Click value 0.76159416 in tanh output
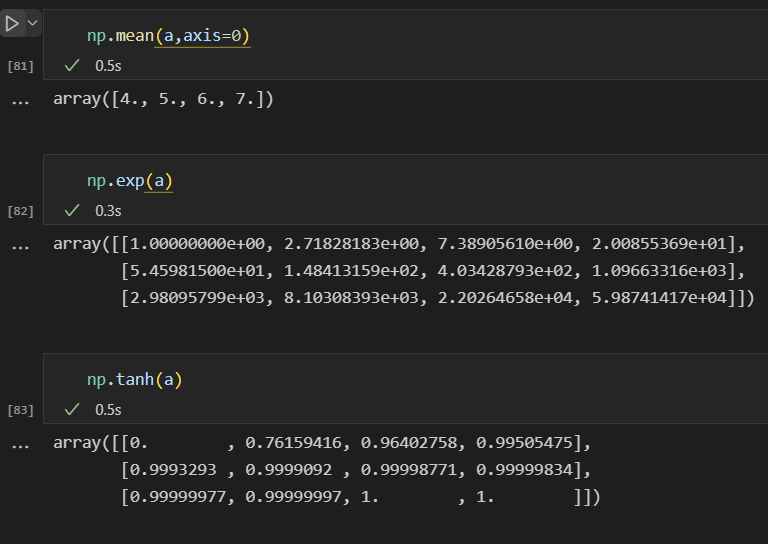 (x=293, y=443)
